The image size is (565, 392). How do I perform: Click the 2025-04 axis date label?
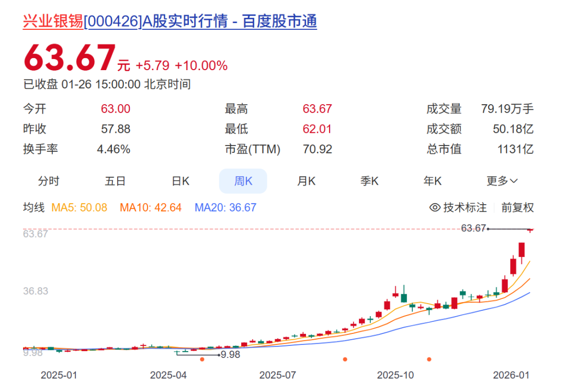(x=168, y=375)
